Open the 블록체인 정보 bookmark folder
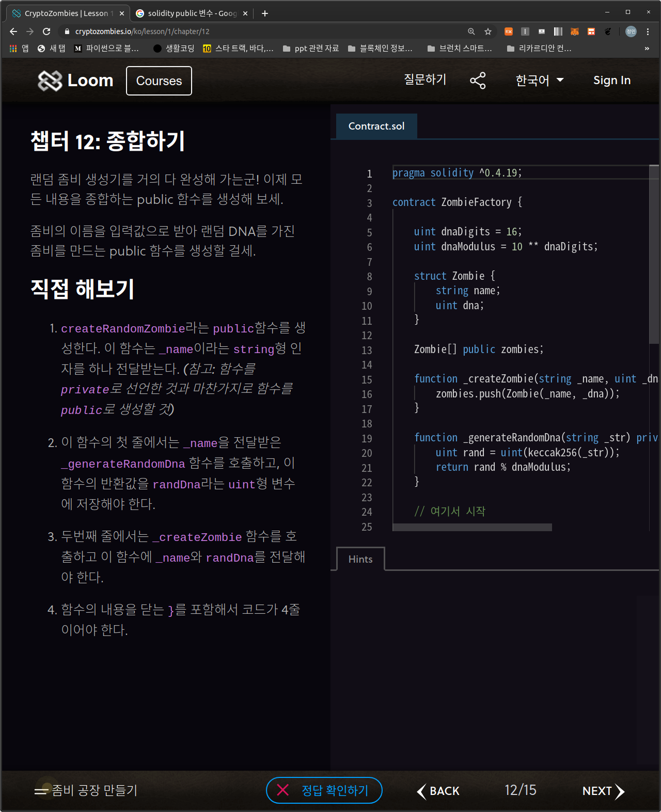This screenshot has width=661, height=812. click(x=380, y=49)
